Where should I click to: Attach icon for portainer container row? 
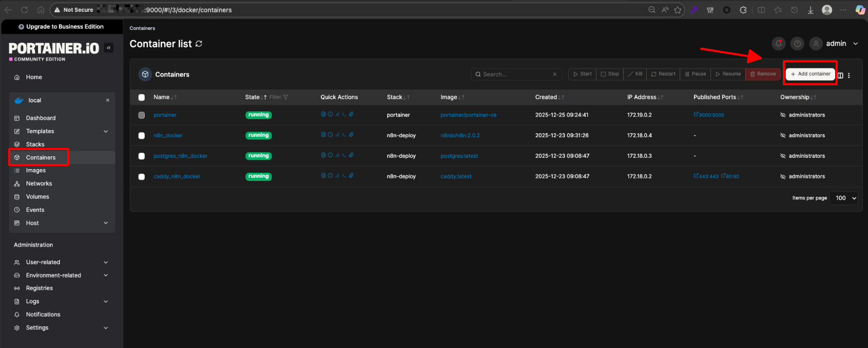coord(351,114)
